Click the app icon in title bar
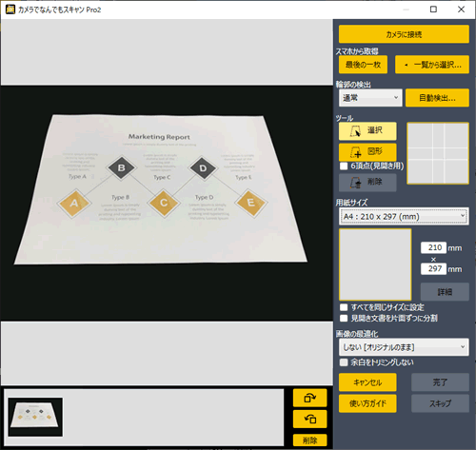Image resolution: width=476 pixels, height=450 pixels. tap(10, 10)
